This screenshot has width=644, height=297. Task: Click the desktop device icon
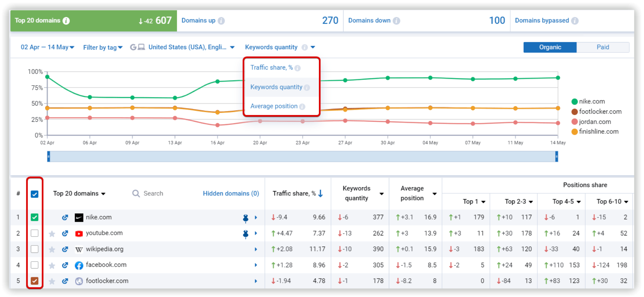pyautogui.click(x=141, y=47)
